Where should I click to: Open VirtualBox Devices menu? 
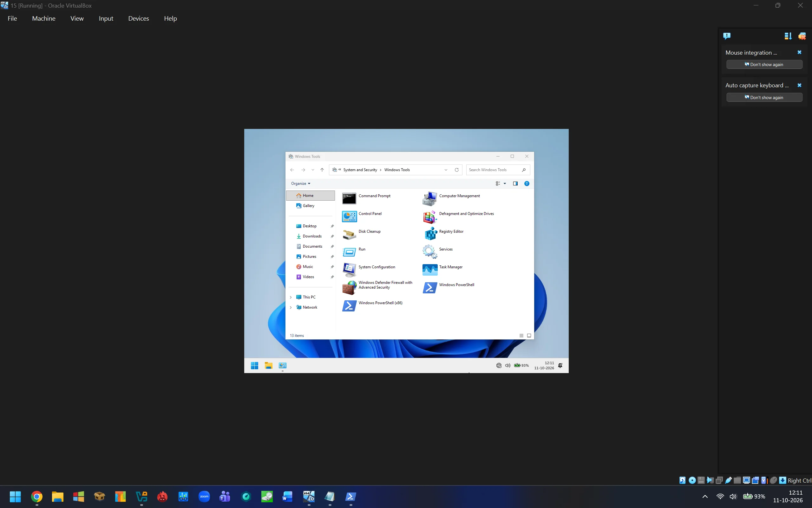tap(138, 18)
